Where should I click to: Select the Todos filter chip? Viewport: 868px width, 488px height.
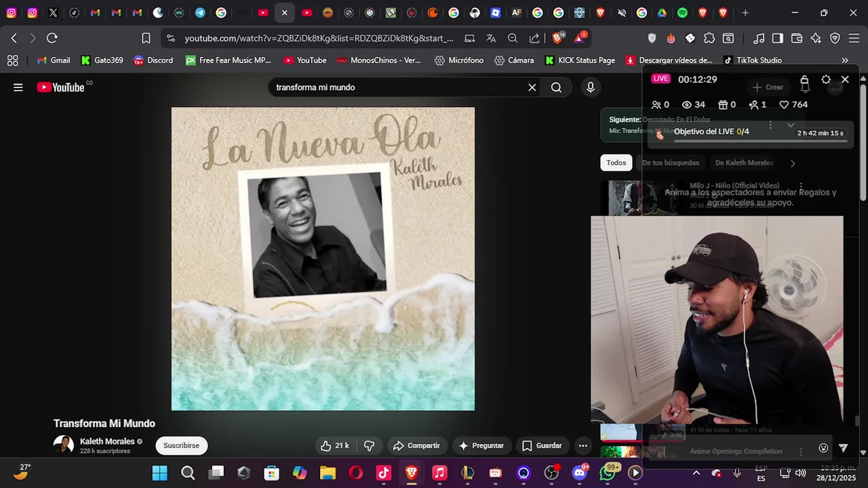click(x=616, y=163)
